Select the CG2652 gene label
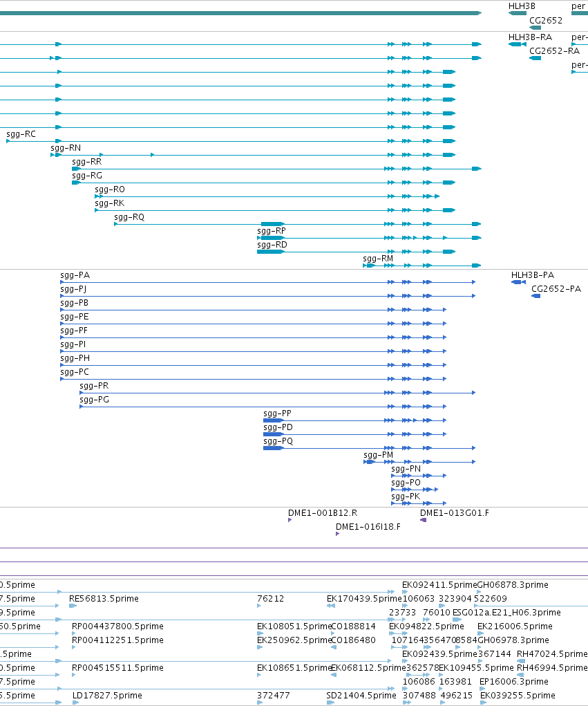Screen dimensions: 588x706 [546, 20]
